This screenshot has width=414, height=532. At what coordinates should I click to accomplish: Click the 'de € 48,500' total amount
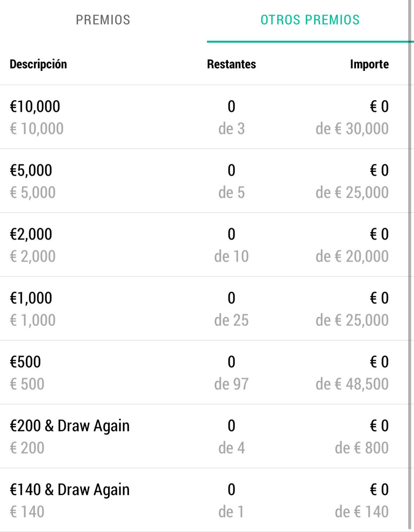pos(352,384)
